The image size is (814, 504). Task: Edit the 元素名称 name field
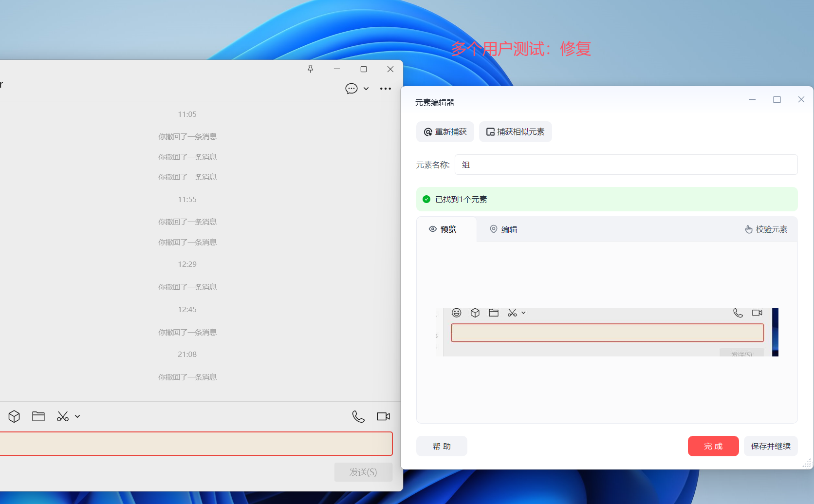point(626,165)
